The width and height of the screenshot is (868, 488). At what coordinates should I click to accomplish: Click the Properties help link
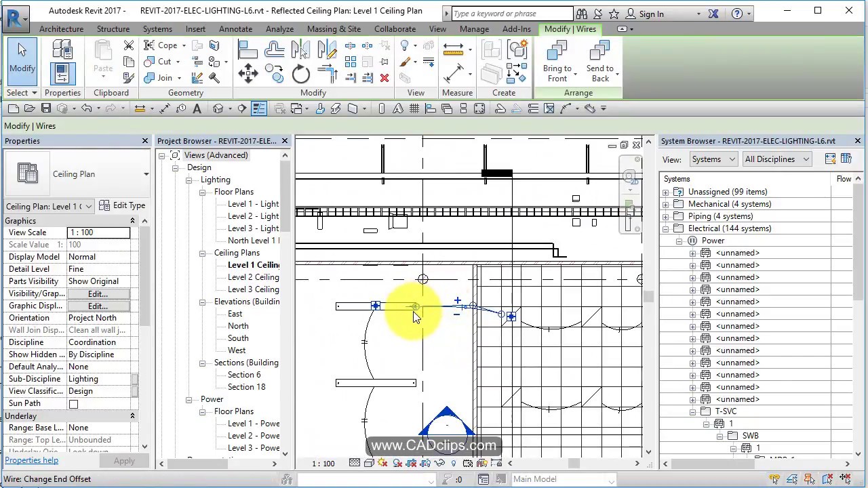click(x=31, y=460)
